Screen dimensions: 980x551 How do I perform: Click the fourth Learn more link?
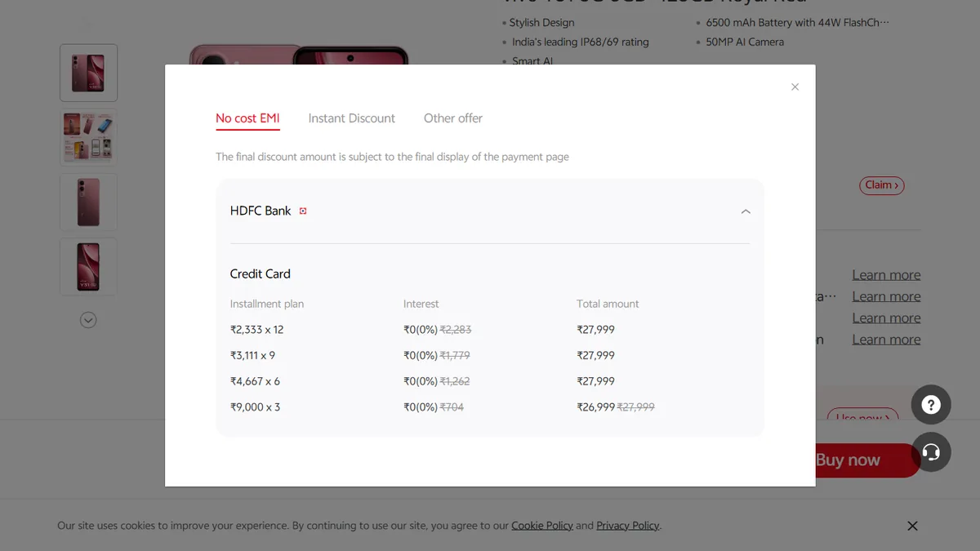click(x=886, y=340)
